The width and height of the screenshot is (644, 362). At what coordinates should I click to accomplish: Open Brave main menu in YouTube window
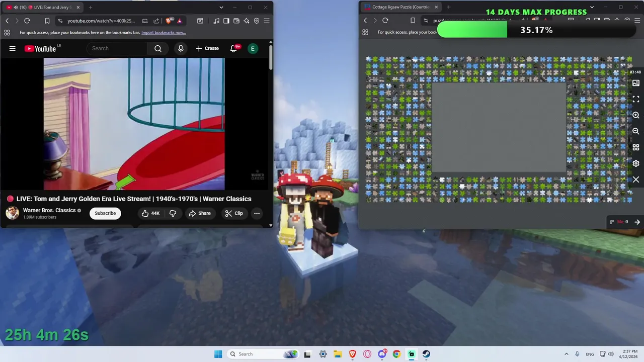coord(267,21)
